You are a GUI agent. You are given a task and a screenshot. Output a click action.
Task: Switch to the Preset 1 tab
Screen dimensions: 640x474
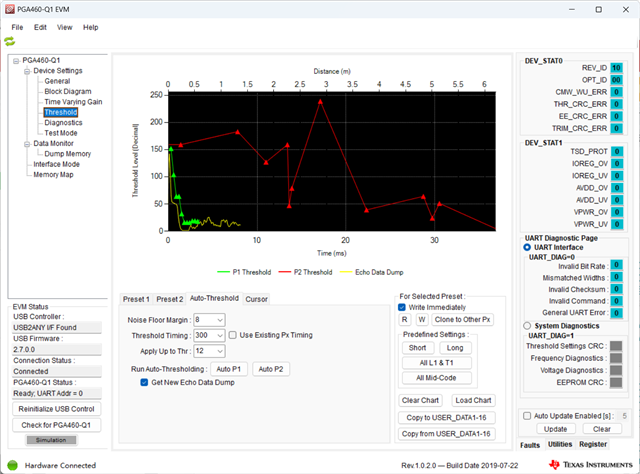coord(136,299)
